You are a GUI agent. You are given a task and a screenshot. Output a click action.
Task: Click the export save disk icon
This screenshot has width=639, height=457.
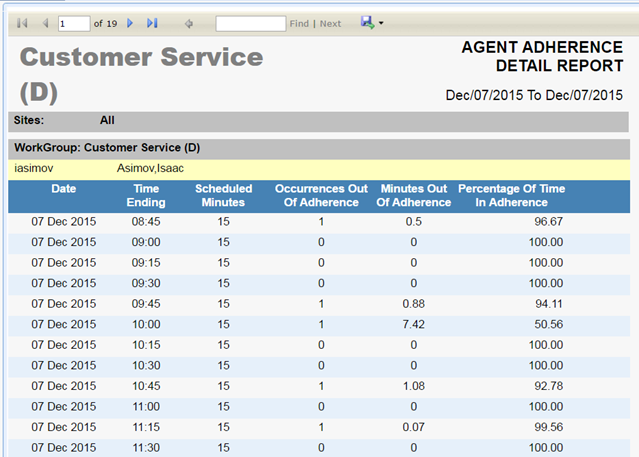[x=367, y=22]
